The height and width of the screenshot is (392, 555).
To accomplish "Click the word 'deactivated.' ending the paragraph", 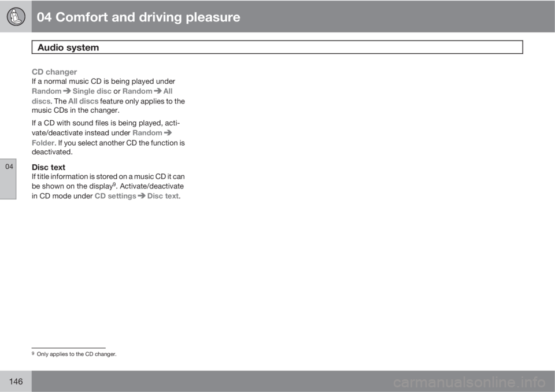I will pyautogui.click(x=52, y=152).
